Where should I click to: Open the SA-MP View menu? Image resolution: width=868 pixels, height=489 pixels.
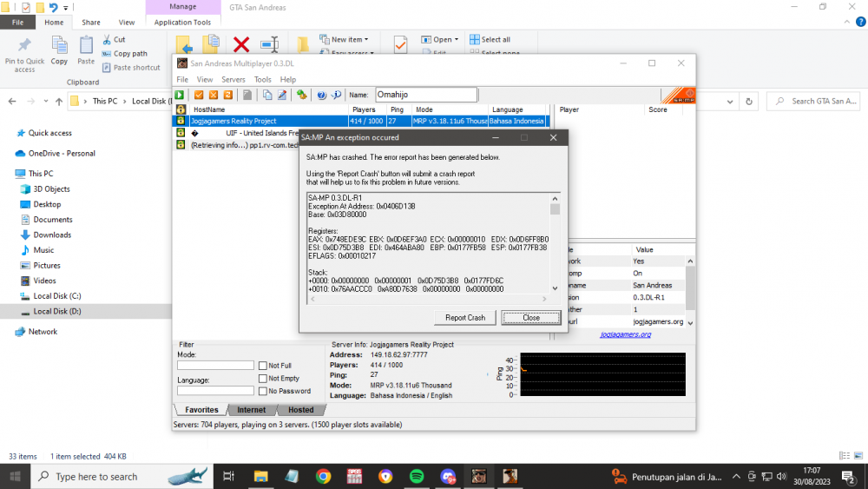click(x=205, y=80)
